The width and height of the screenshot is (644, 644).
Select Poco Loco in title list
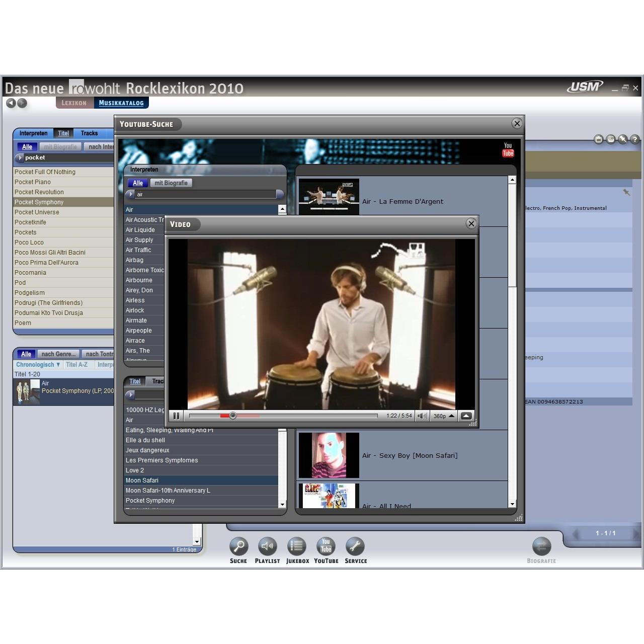pos(63,242)
